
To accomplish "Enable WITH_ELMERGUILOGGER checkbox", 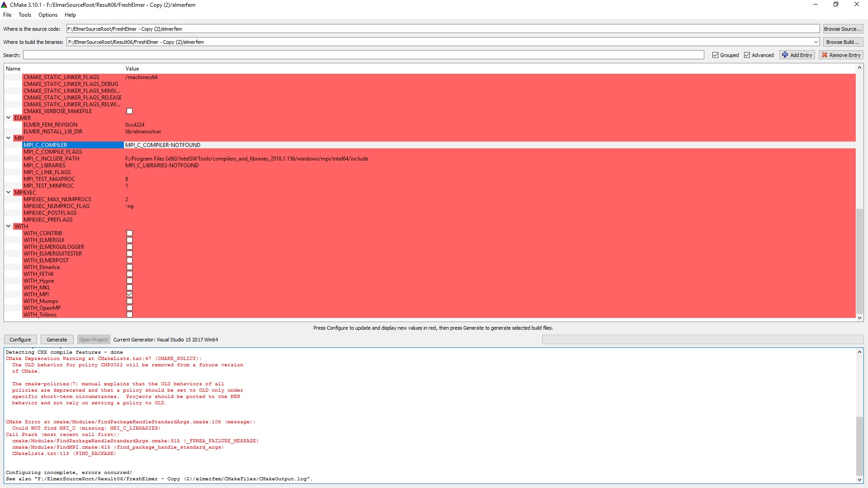I will (129, 246).
